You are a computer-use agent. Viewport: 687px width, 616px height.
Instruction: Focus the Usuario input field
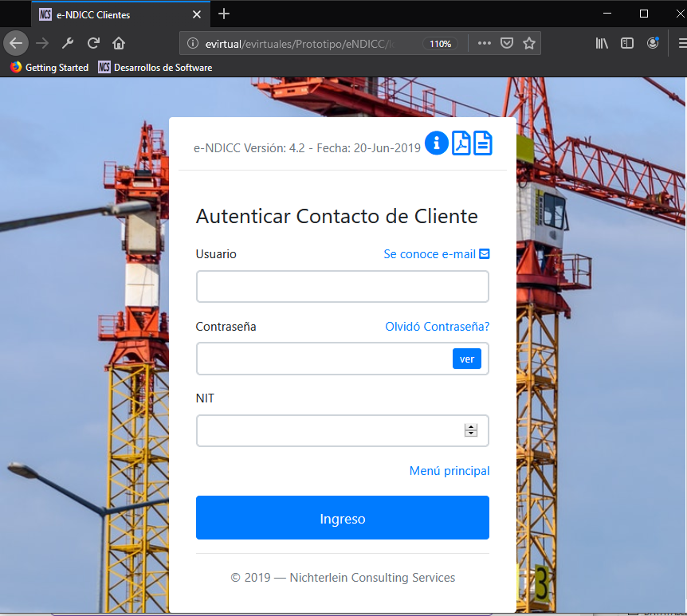click(342, 287)
